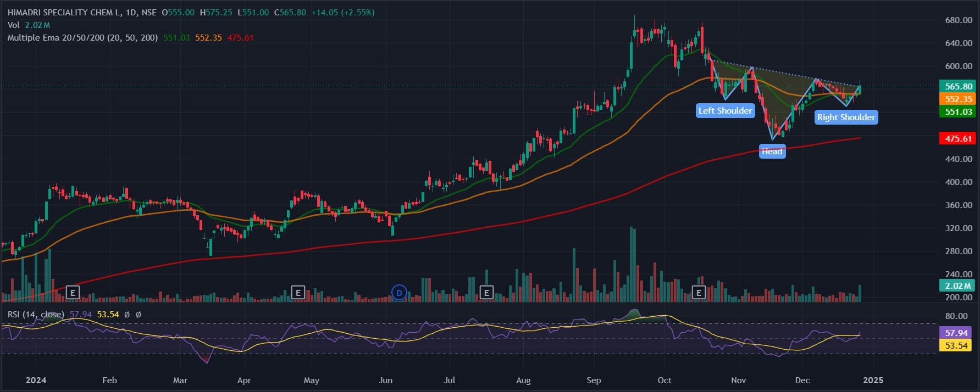
Task: Click the 'Sep' label on the time axis
Action: click(x=594, y=380)
